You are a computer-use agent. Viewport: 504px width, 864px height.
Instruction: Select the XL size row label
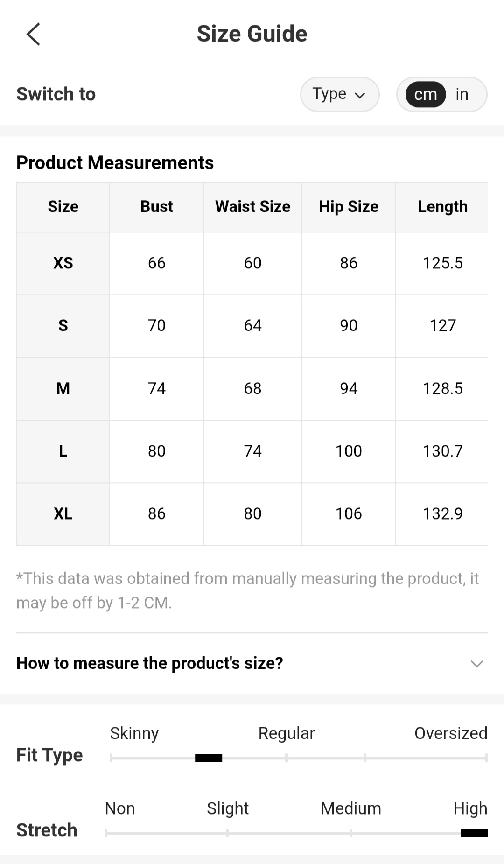(63, 513)
